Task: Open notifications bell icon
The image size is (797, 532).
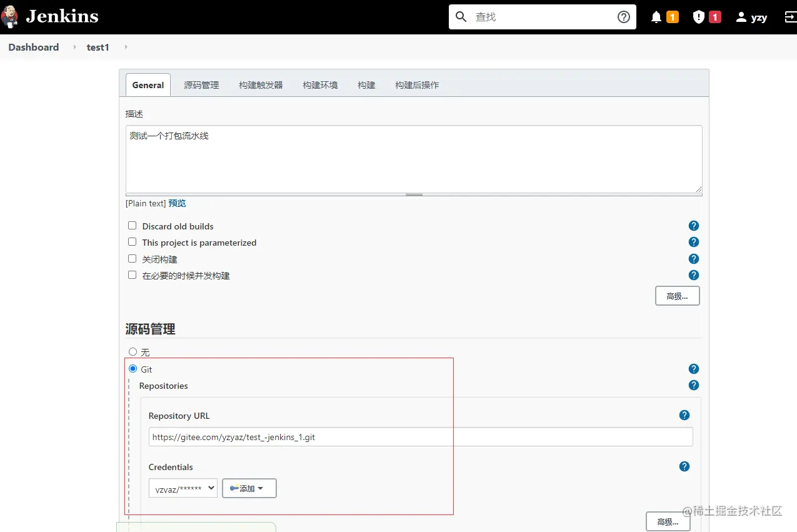Action: [x=656, y=18]
